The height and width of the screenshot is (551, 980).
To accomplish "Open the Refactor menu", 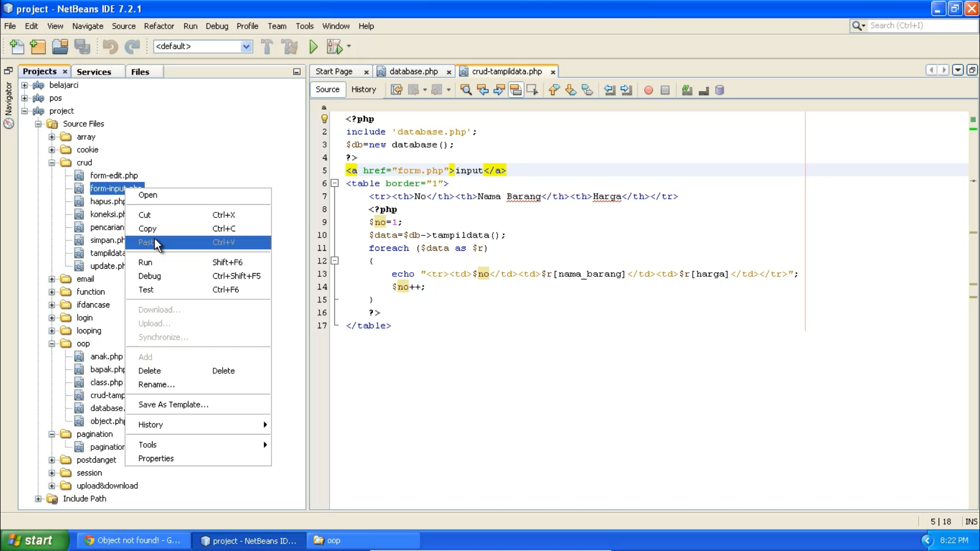I will [159, 26].
